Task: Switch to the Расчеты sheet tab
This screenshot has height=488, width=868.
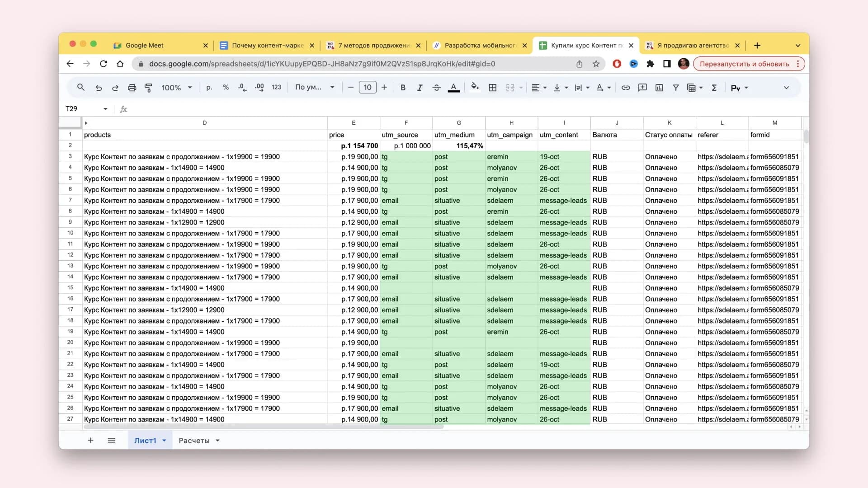Action: (194, 441)
